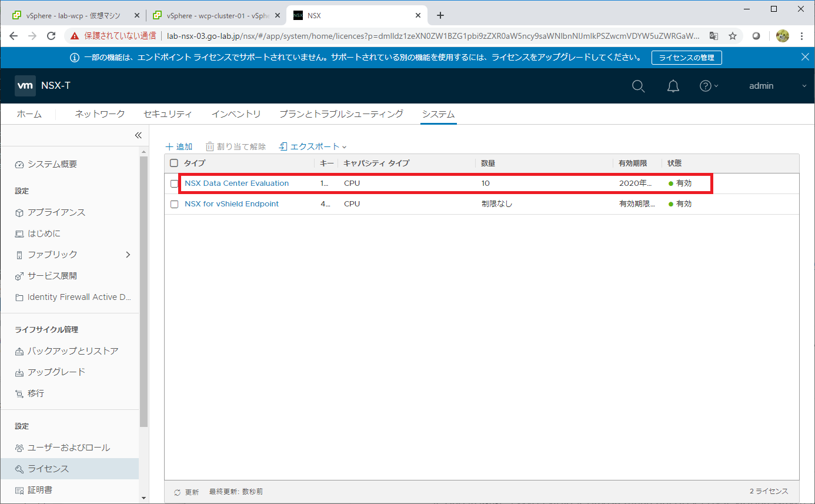The height and width of the screenshot is (504, 815).
Task: Click the service deployment icon
Action: (x=19, y=276)
